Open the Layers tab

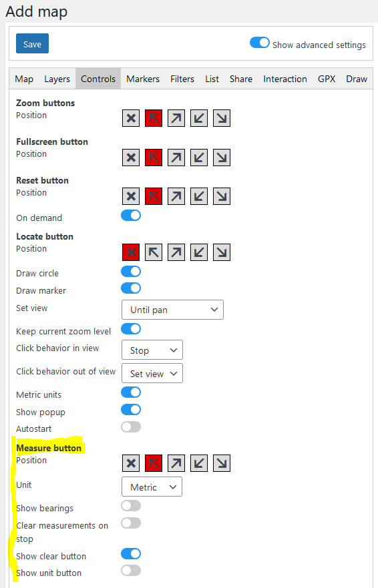(57, 79)
